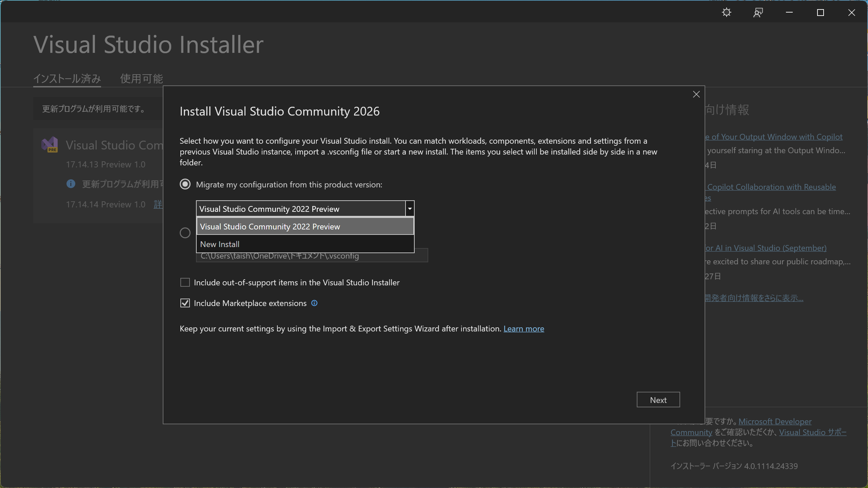Close the Install Visual Studio Community 2026 dialog
Viewport: 868px width, 488px height.
(696, 95)
